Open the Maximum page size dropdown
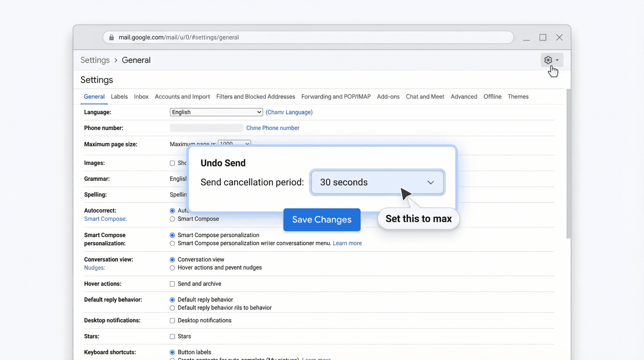 (x=234, y=143)
